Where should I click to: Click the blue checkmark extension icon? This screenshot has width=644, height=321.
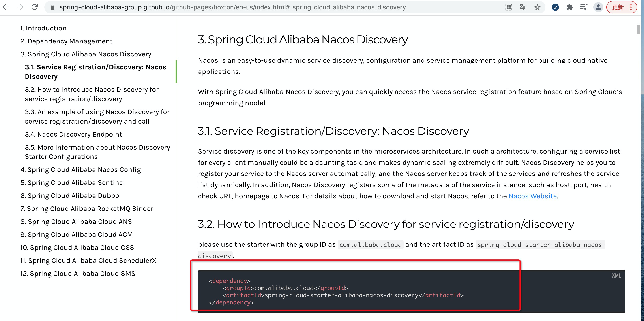point(555,7)
